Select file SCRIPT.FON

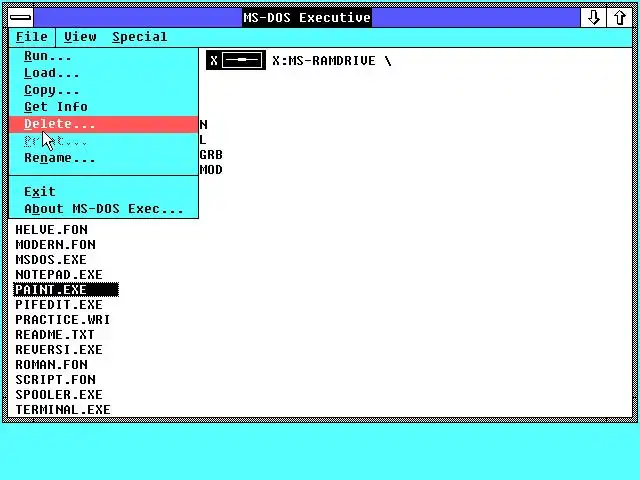(56, 380)
